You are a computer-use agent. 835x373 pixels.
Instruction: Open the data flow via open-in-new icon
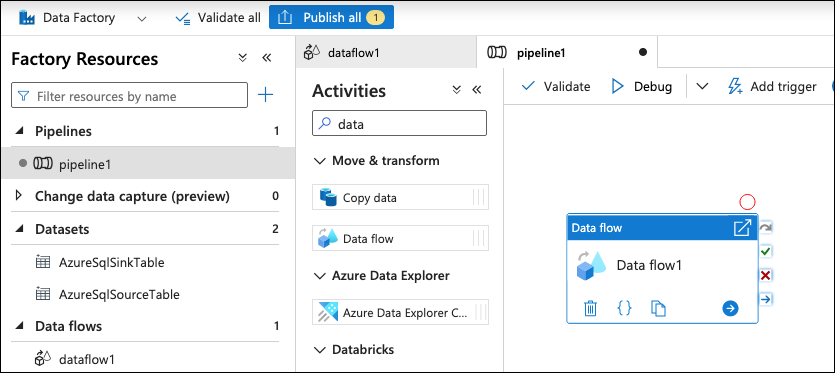coord(742,228)
